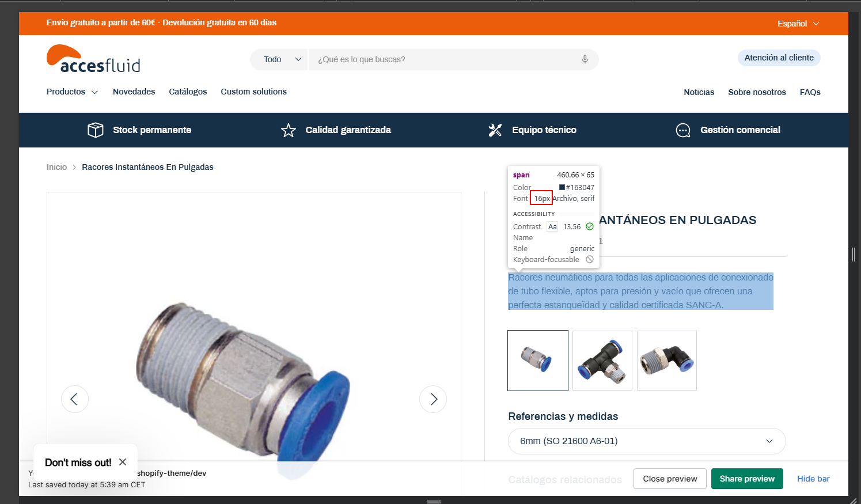Expand the Referencias y medidas size dropdown
Image resolution: width=861 pixels, height=504 pixels.
646,441
